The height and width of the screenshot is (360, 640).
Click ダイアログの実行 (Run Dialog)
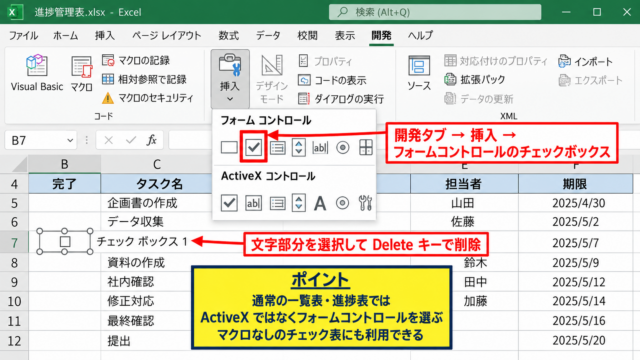coord(341,99)
